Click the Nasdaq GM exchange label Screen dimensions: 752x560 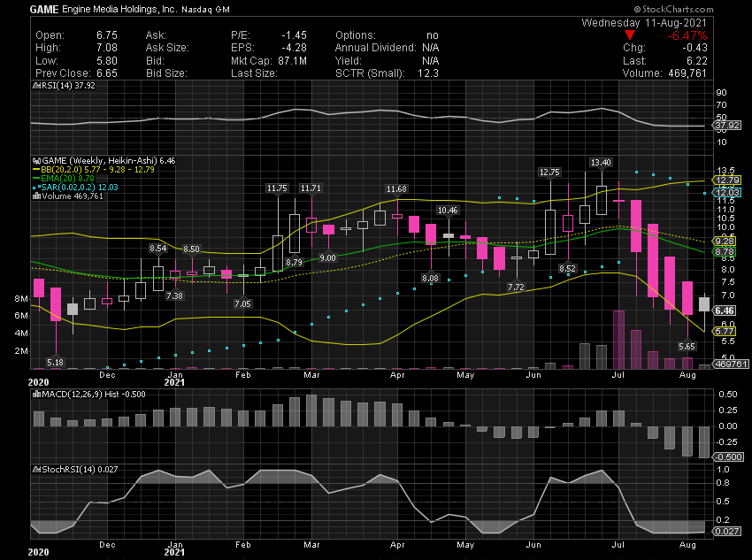tap(205, 10)
